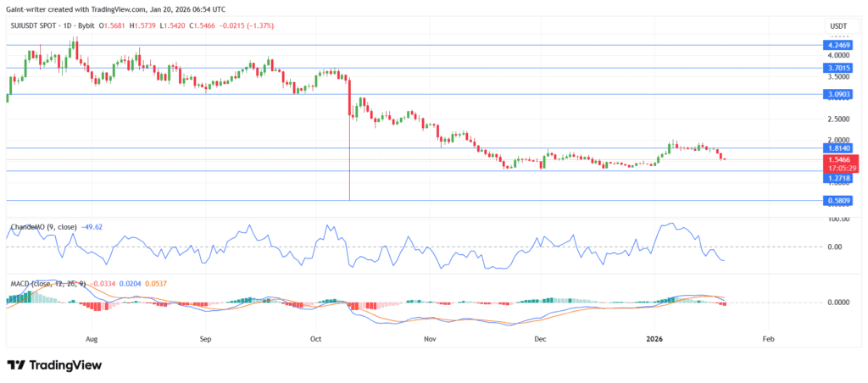Click the open value O1.5681
868x383 pixels.
point(113,26)
